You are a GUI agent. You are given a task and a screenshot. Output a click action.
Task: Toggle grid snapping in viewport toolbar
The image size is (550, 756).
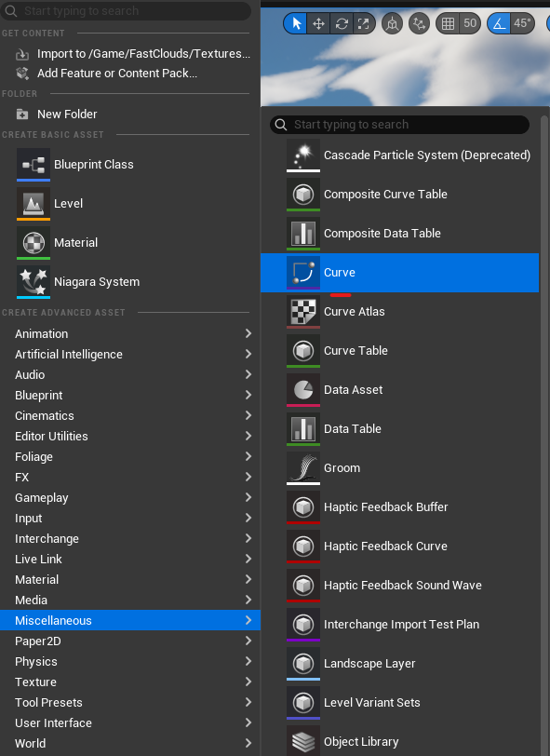pyautogui.click(x=448, y=23)
